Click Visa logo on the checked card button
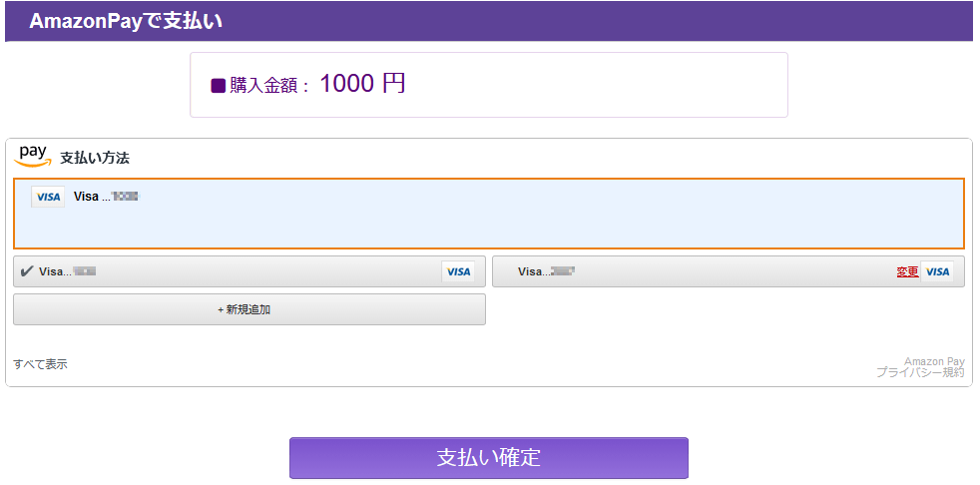This screenshot has width=980, height=485. pos(458,271)
